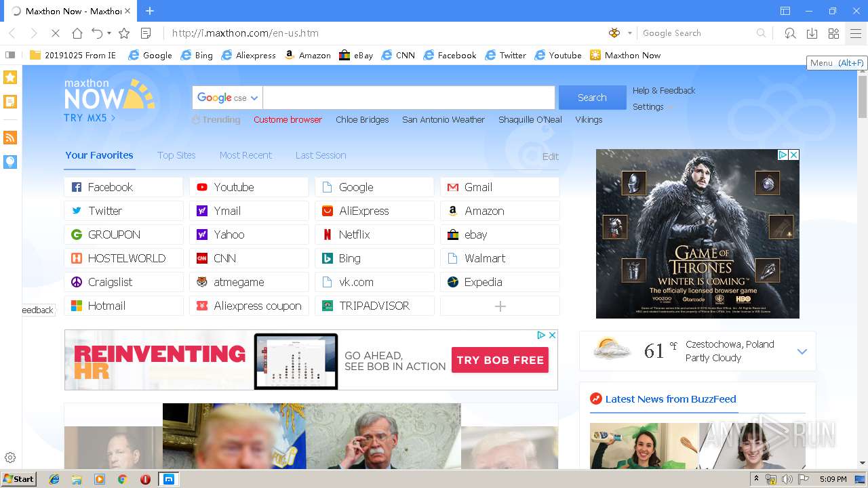
Task: Open the Youtube favorite tile
Action: pyautogui.click(x=249, y=187)
